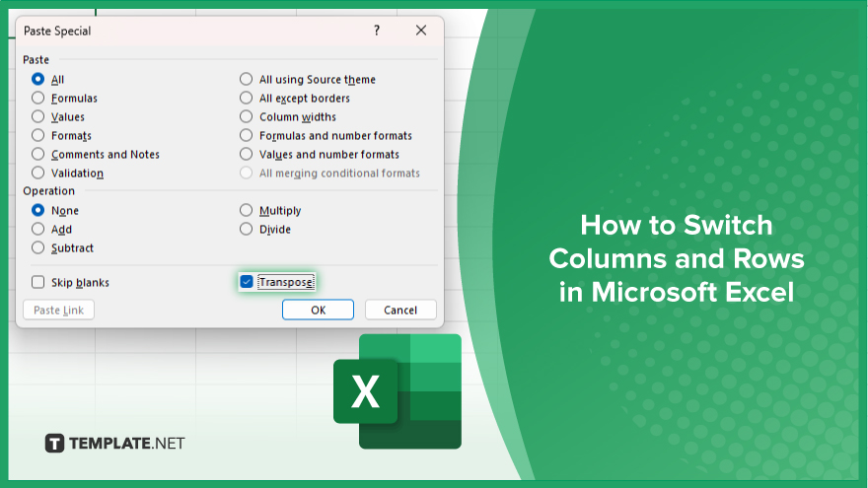
Task: Confirm with the OK button
Action: coord(318,310)
